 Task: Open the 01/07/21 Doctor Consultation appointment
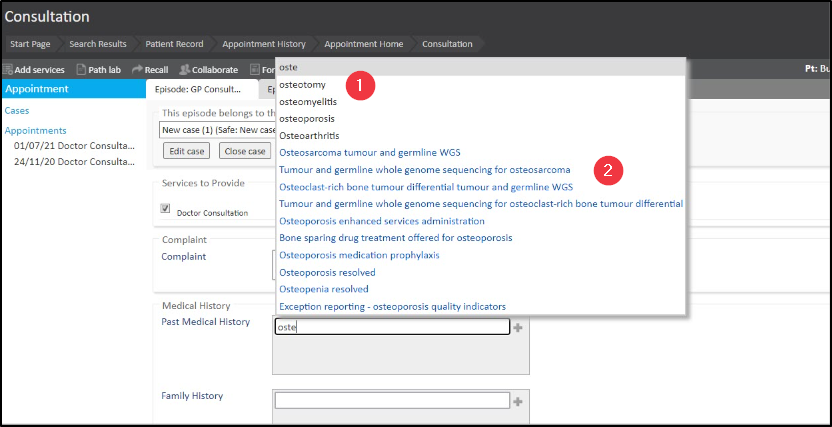tap(73, 145)
